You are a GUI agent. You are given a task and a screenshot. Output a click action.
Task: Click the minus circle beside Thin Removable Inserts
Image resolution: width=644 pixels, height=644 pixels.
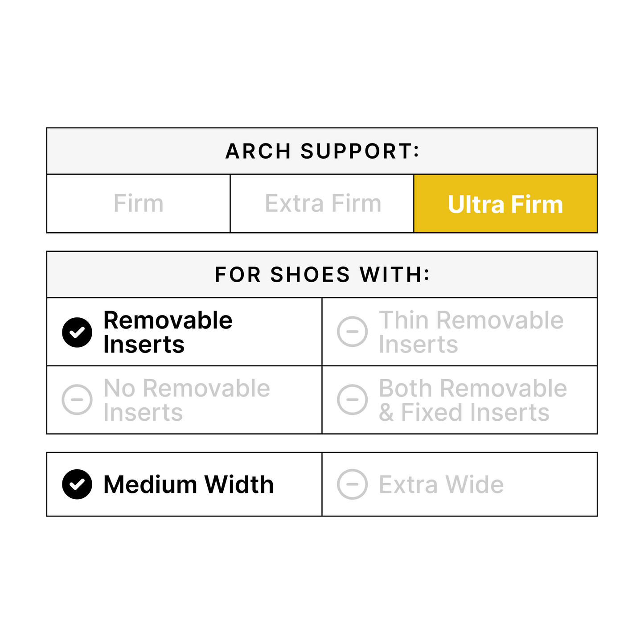pyautogui.click(x=352, y=332)
